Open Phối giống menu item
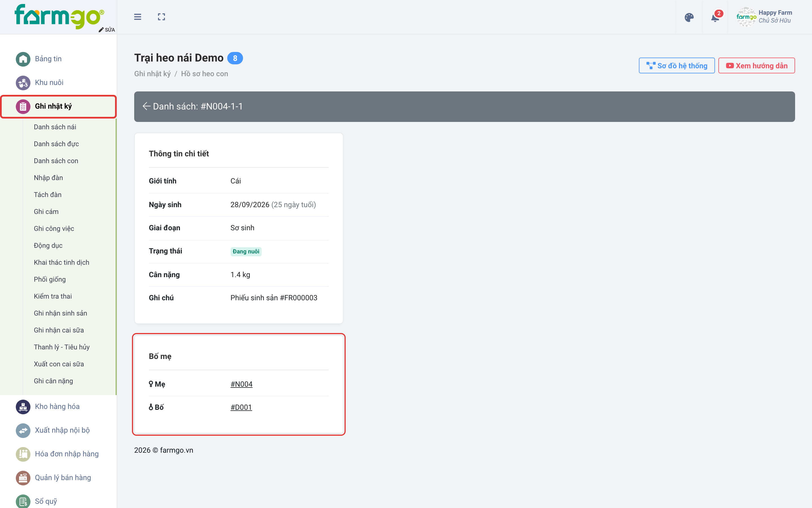The image size is (812, 508). 50,279
